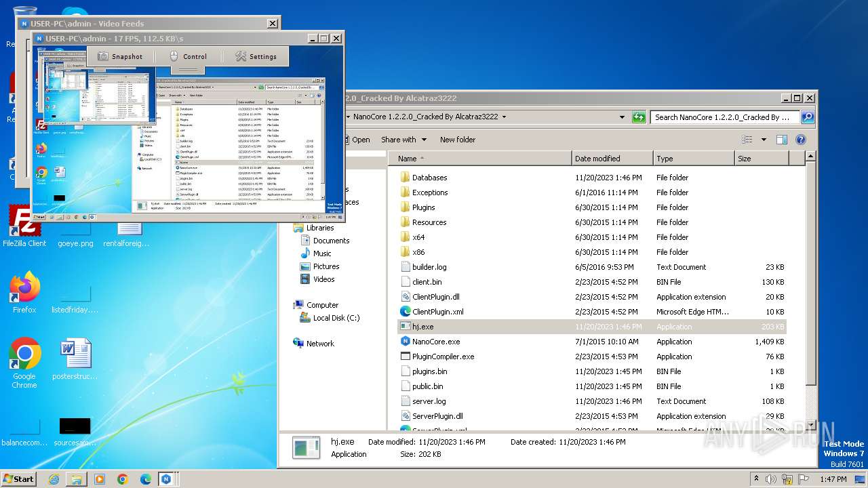Click the Snapshot button in remote viewer
The image size is (868, 488).
tap(120, 56)
